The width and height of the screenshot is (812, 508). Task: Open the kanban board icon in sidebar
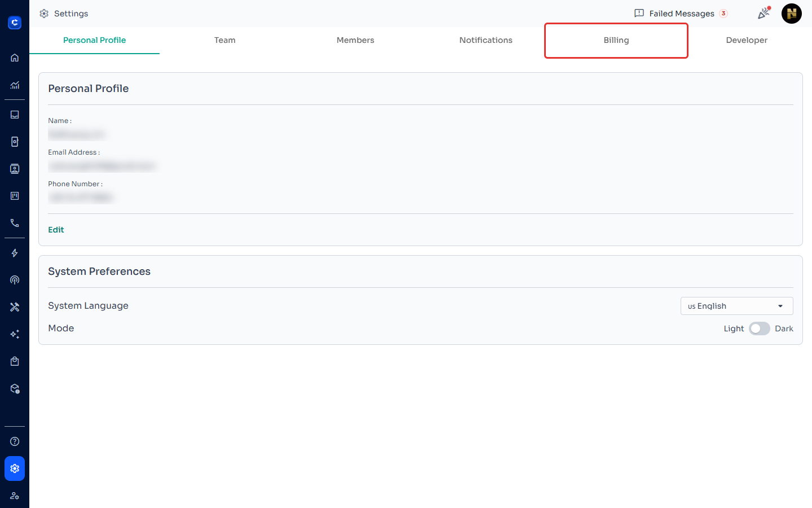click(x=15, y=196)
